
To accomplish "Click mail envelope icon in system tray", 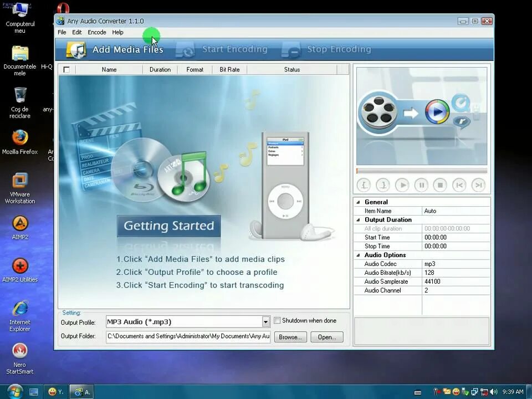I will pos(447,392).
